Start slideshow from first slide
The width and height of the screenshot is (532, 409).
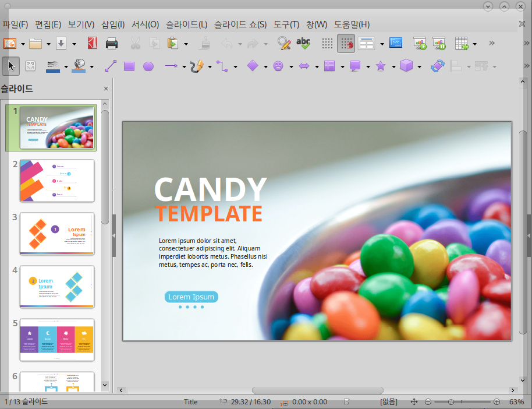tap(420, 44)
